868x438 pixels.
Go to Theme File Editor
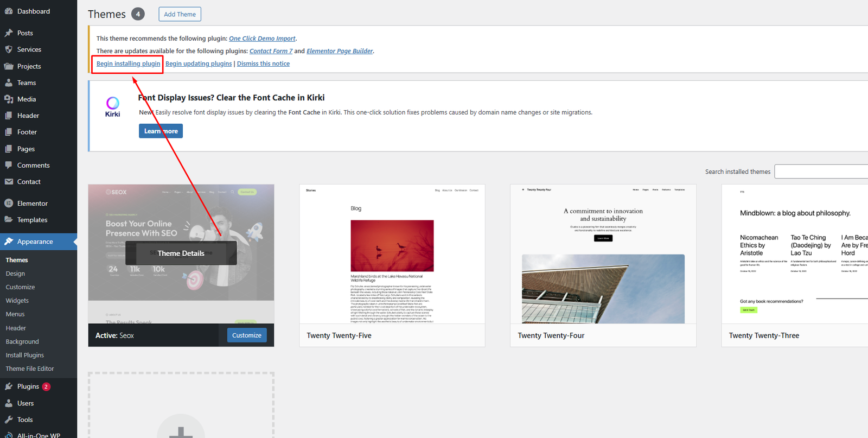pos(30,369)
